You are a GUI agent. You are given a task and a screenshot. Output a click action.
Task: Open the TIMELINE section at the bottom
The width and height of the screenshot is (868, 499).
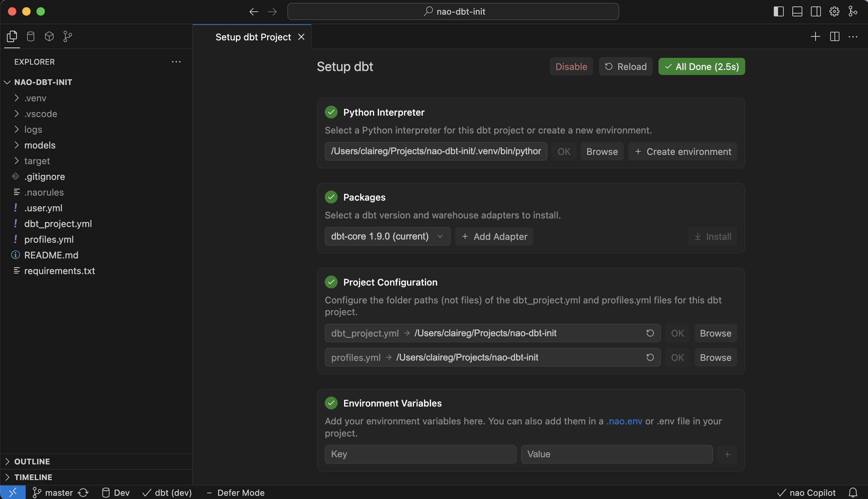coord(33,477)
